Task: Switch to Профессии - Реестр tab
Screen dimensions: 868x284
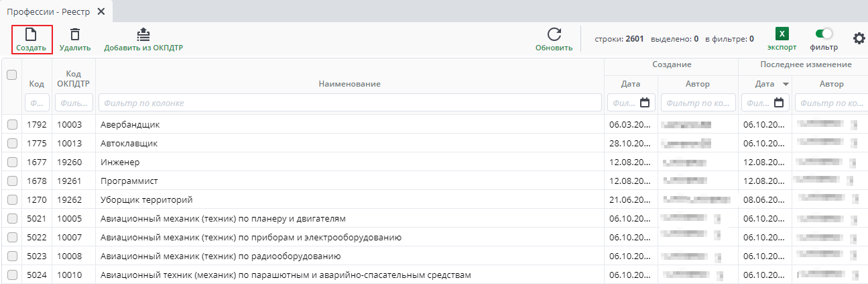Action: coord(48,11)
